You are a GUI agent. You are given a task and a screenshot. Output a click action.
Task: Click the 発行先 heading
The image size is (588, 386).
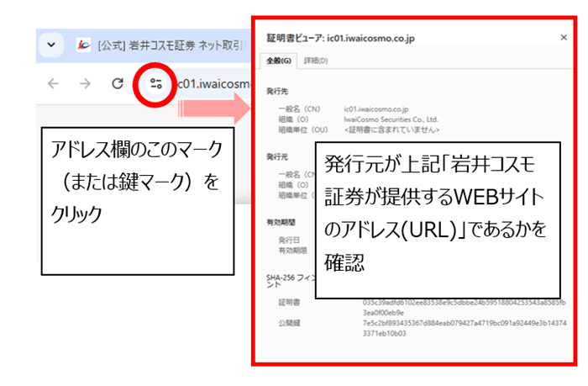tap(277, 91)
